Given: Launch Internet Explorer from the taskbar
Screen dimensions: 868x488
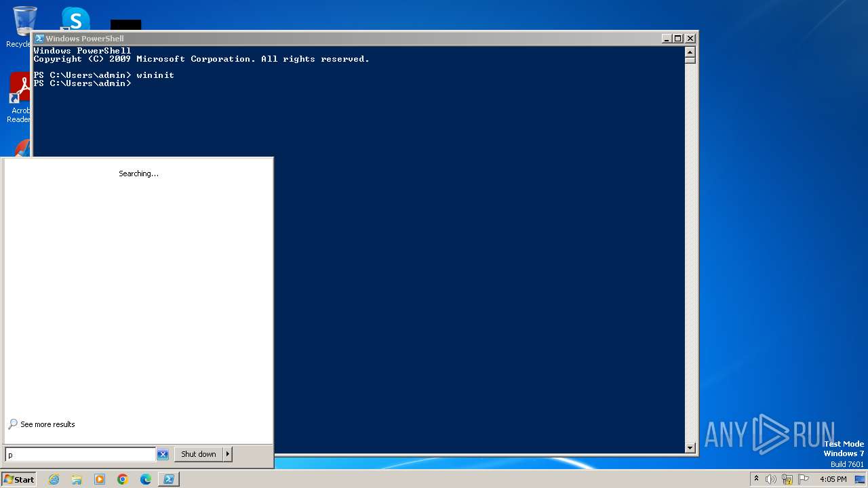Looking at the screenshot, I should pos(54,479).
